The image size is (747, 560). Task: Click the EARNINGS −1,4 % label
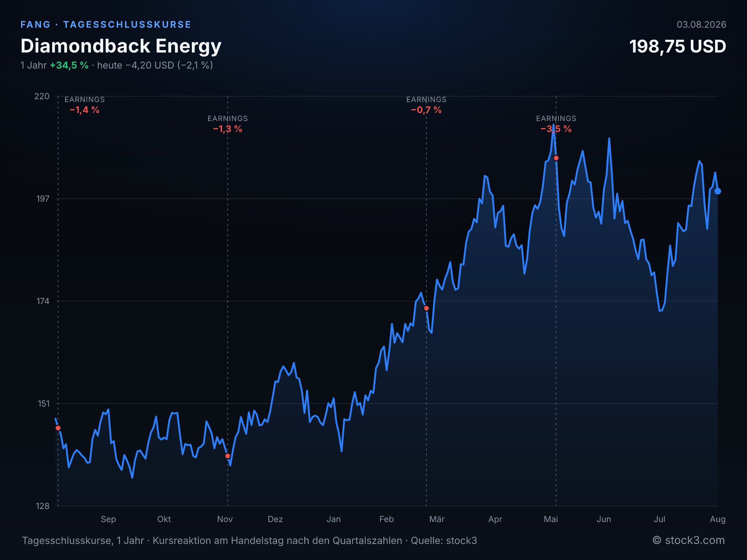(x=85, y=105)
